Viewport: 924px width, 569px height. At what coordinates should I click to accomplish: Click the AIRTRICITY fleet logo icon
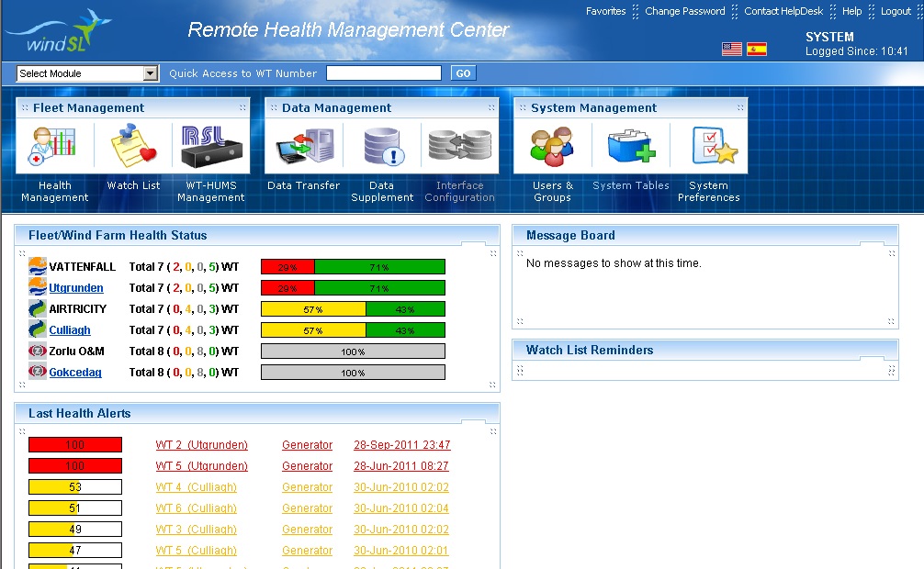[x=37, y=308]
